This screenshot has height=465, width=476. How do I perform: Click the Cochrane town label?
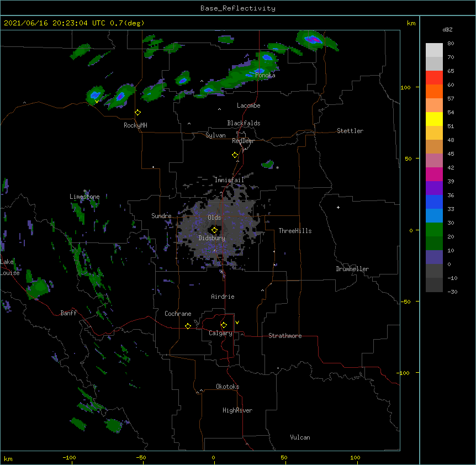(x=178, y=314)
